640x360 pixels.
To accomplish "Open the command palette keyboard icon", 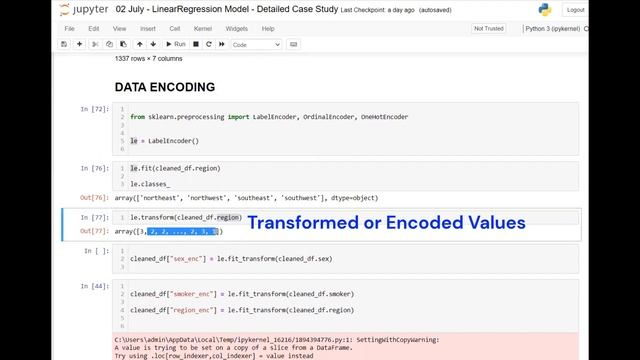I will [293, 44].
